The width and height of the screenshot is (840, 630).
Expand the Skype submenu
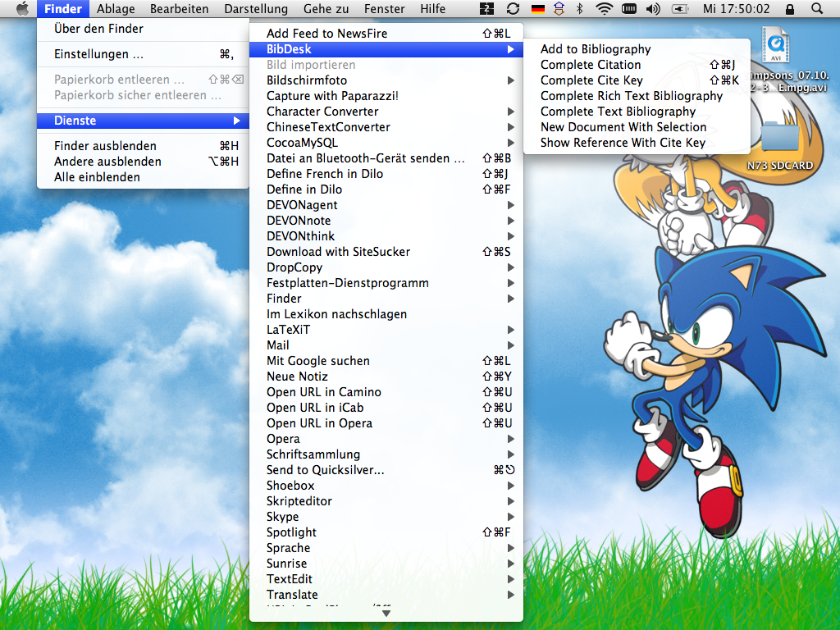point(386,517)
